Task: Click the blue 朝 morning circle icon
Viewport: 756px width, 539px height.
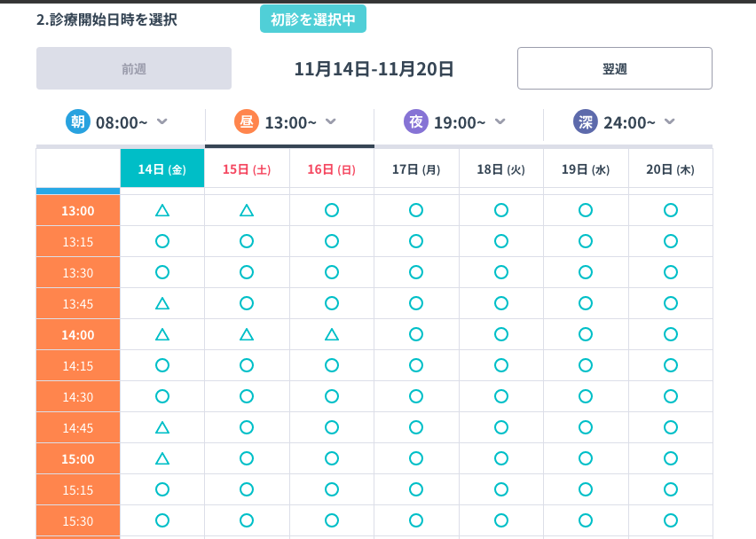Action: click(78, 121)
